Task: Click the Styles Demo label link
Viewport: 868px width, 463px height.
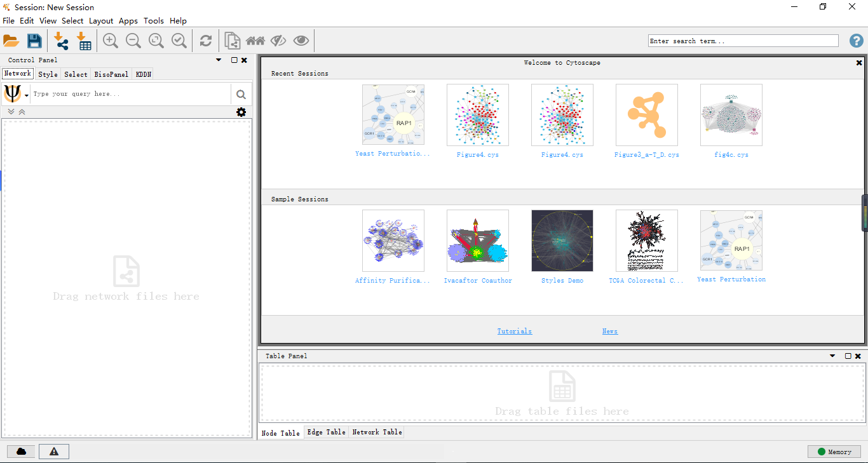Action: [x=562, y=281]
